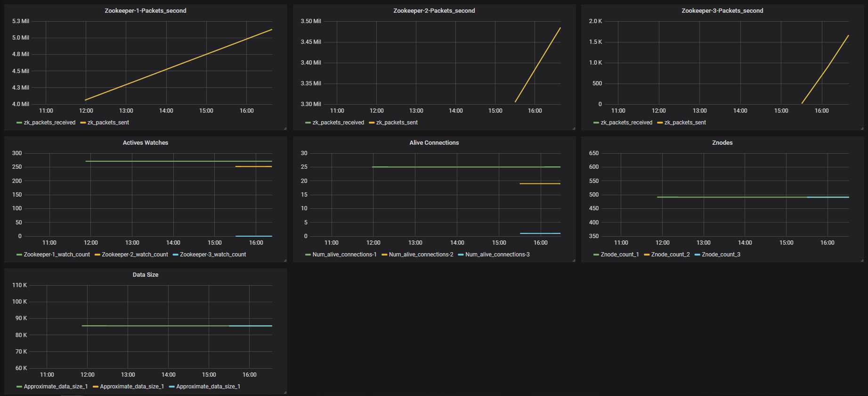868x396 pixels.
Task: Click the 650 y-axis label in Znodes
Action: point(593,153)
